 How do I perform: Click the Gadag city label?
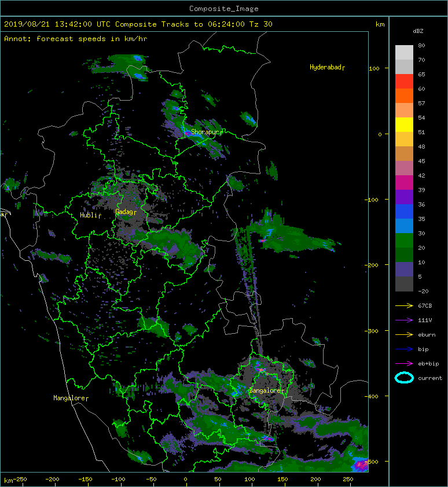(x=126, y=212)
